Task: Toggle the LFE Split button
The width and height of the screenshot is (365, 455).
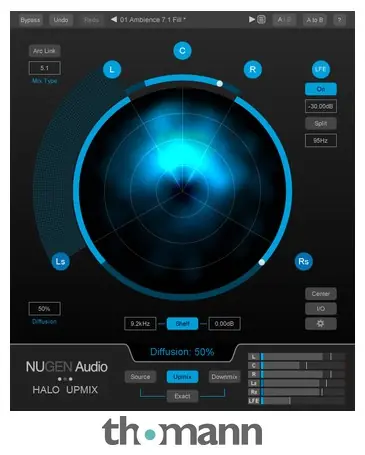Action: [321, 123]
